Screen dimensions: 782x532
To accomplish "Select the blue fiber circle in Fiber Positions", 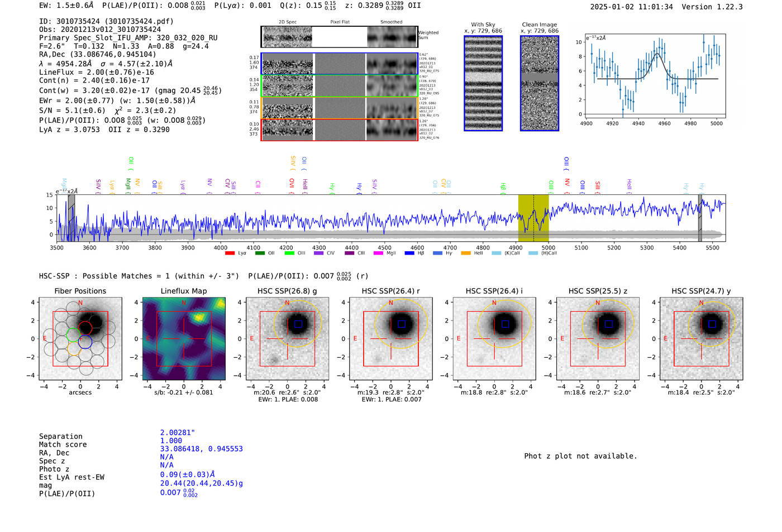I will 85,342.
